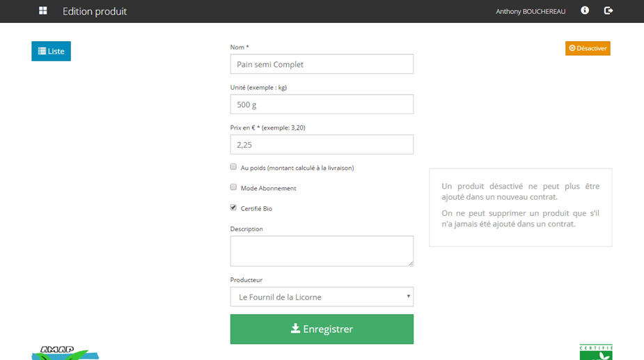Open the Producteur dropdown
644x360 pixels.
322,297
